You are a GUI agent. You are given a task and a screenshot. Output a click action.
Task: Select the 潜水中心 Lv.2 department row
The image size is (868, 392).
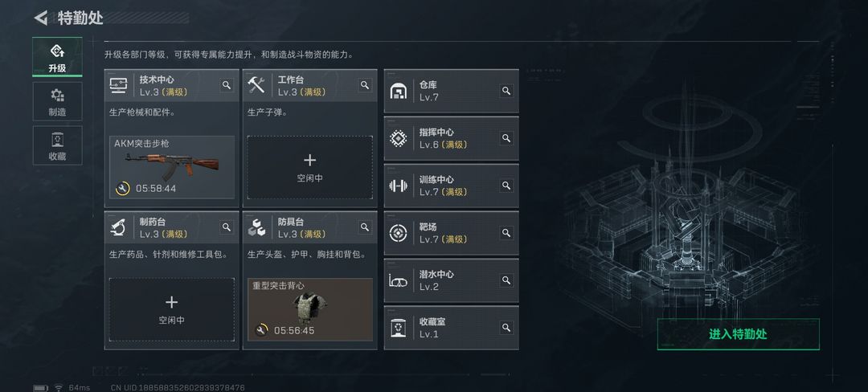[451, 280]
